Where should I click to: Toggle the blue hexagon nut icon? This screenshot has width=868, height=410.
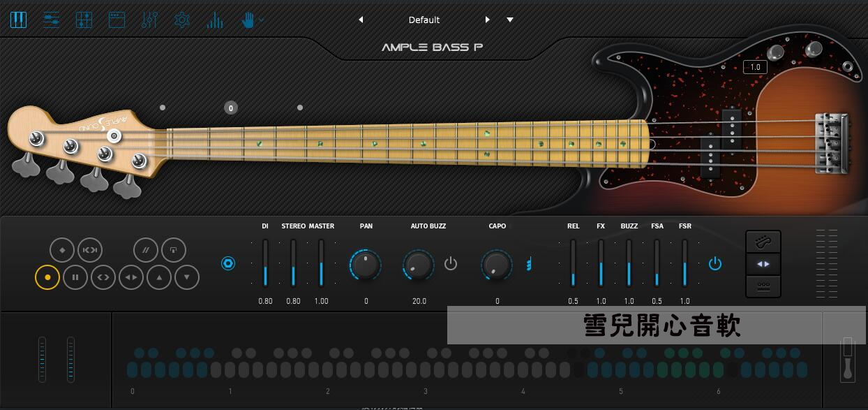click(x=228, y=263)
